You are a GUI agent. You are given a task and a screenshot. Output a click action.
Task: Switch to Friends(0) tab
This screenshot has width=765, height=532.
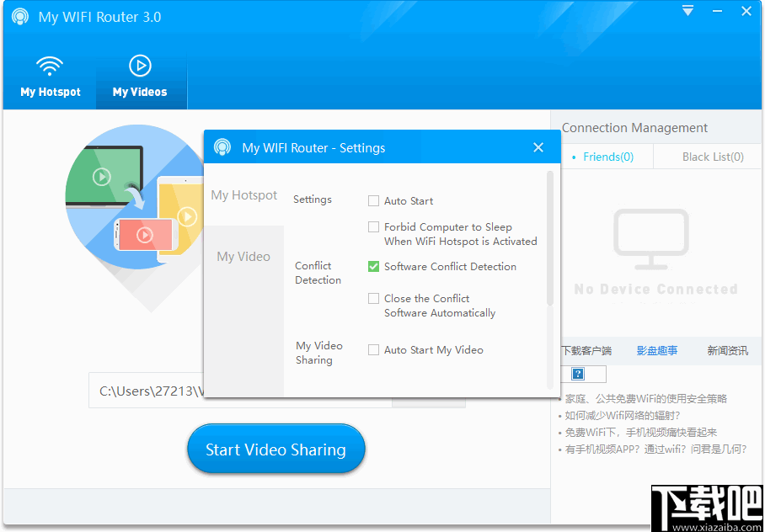(608, 157)
